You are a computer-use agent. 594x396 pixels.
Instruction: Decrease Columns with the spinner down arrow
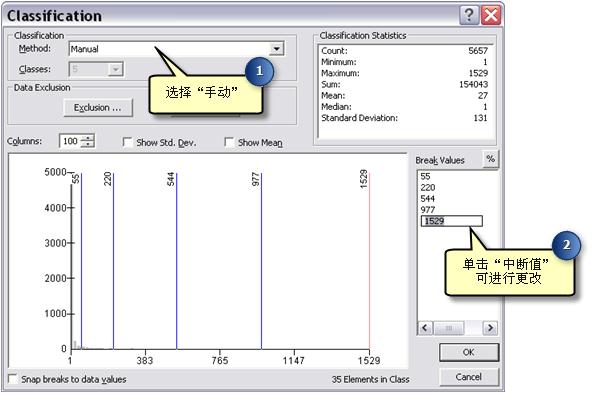click(88, 144)
